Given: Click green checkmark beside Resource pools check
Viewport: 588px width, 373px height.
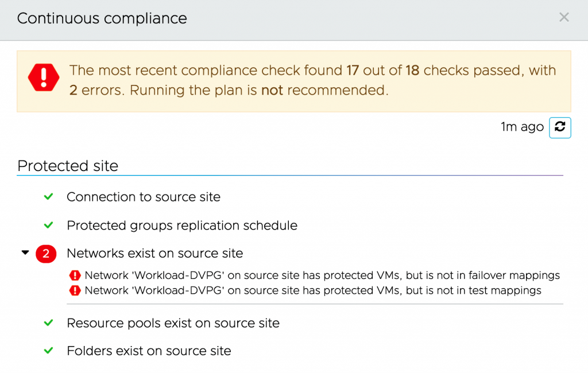Looking at the screenshot, I should (49, 323).
